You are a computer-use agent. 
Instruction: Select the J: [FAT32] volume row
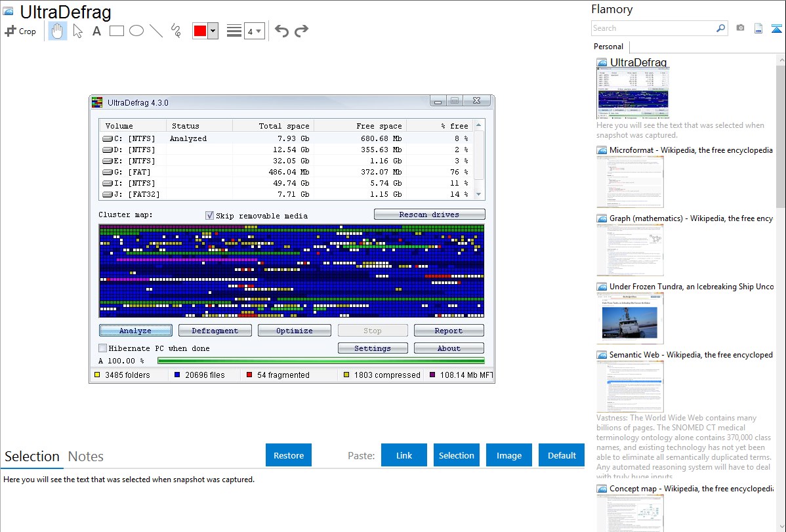(x=286, y=194)
